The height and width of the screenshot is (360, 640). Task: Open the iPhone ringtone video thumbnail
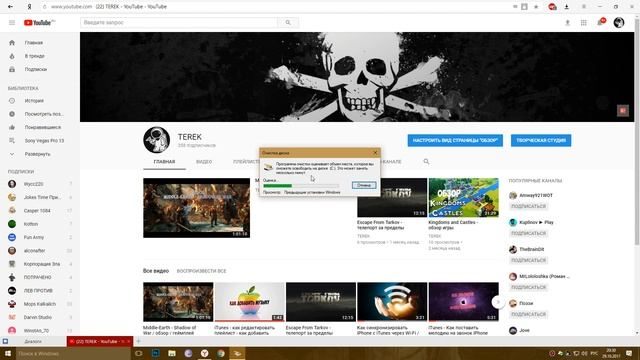pyautogui.click(x=463, y=302)
